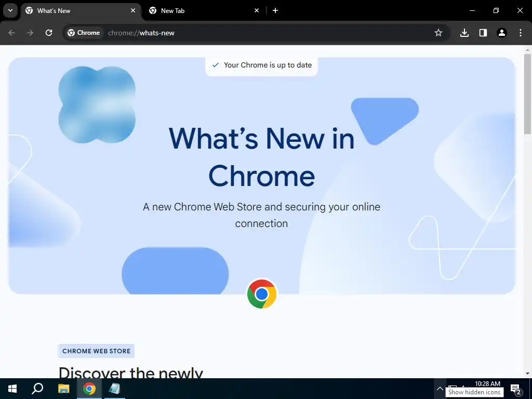532x399 pixels.
Task: Click the page vertical scrollbar thumb
Action: coord(528,94)
